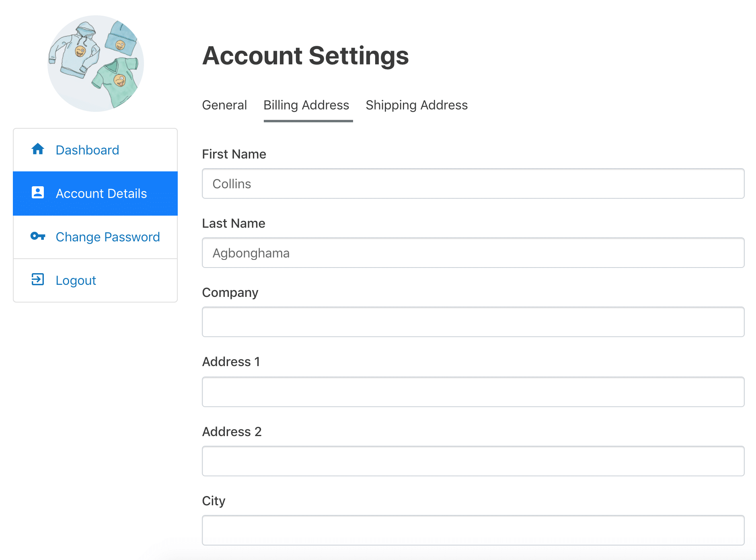Select the Billing Address tab
This screenshot has width=756, height=560.
(x=306, y=105)
